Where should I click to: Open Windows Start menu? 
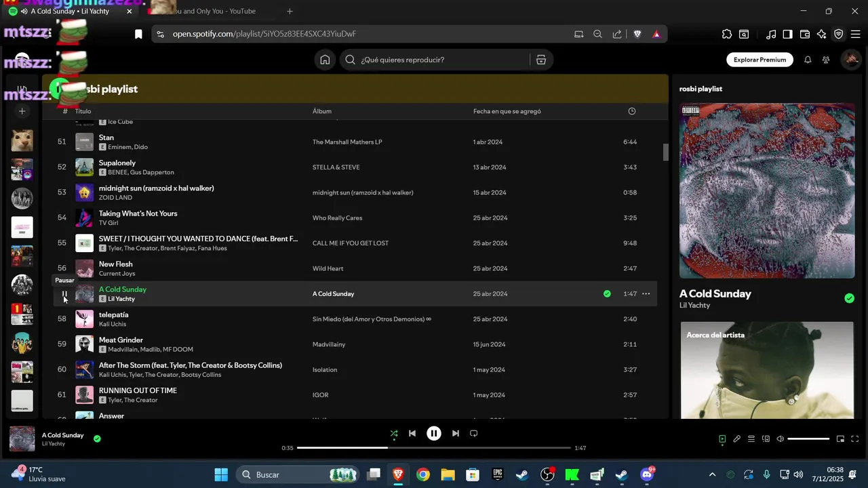221,474
